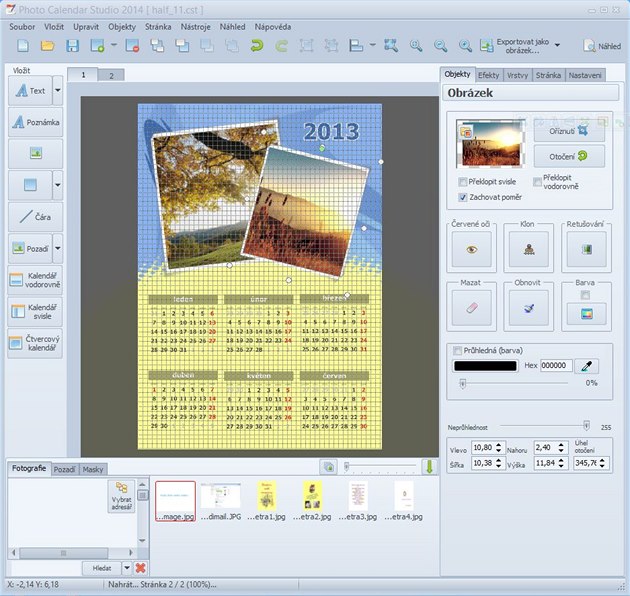This screenshot has width=630, height=596.
Task: Open the Retušování tool
Action: tap(587, 250)
